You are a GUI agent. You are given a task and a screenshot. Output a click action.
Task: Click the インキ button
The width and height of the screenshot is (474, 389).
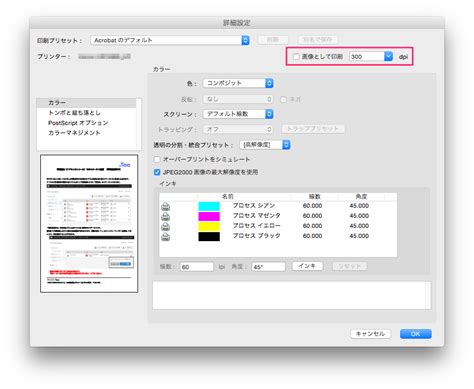(x=307, y=266)
